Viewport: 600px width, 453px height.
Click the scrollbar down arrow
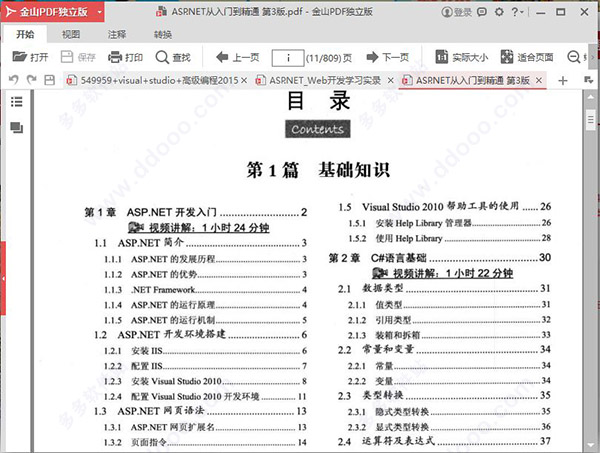tap(591, 445)
